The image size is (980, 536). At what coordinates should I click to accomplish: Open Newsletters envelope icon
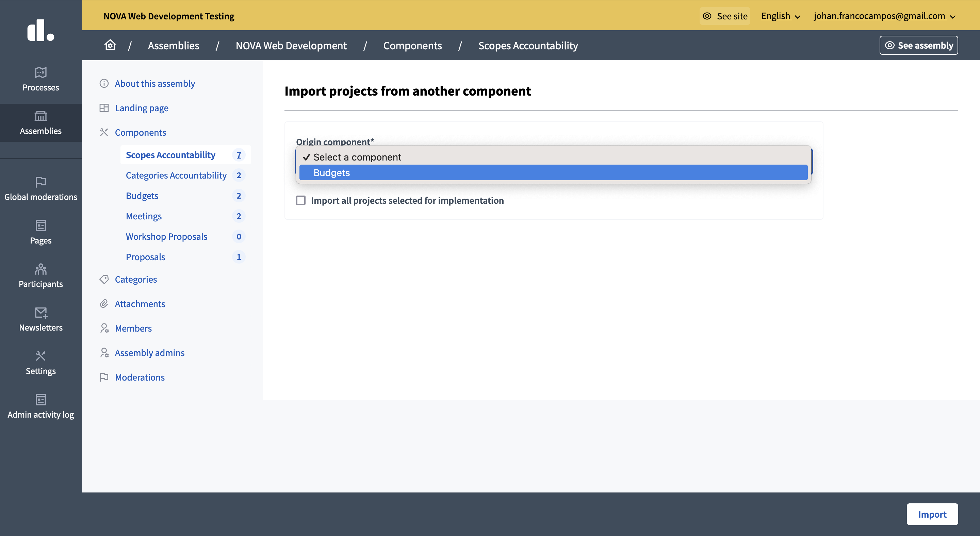point(41,313)
